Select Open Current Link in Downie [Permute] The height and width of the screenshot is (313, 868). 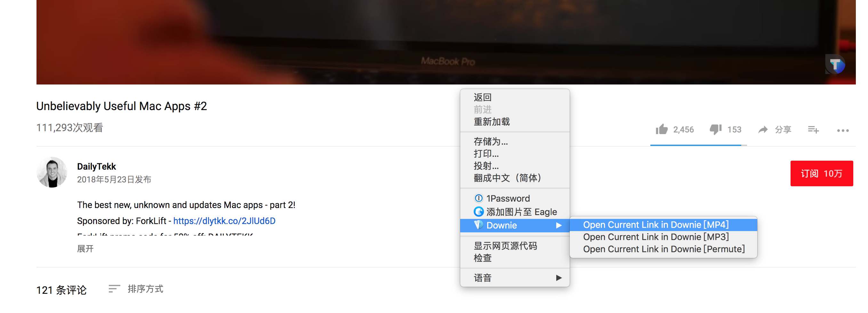point(663,249)
